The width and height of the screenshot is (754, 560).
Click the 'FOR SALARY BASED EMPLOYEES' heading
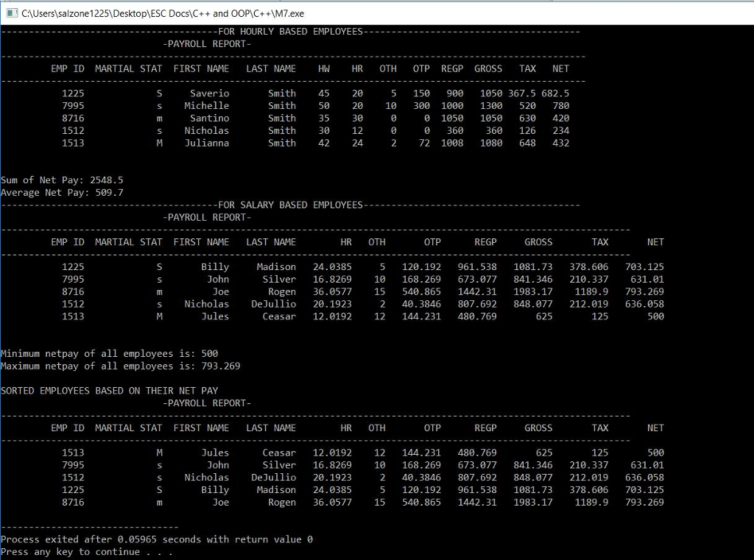click(291, 205)
